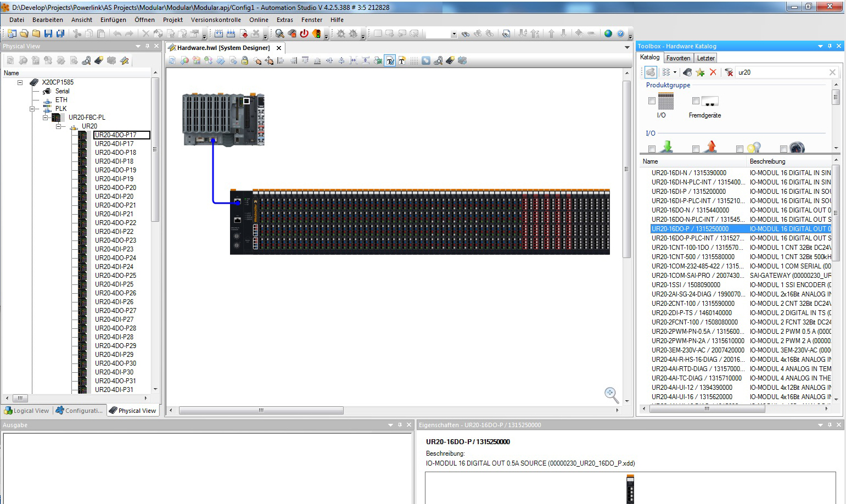
Task: Open the catalog view-mode dropdown arrow
Action: [675, 72]
